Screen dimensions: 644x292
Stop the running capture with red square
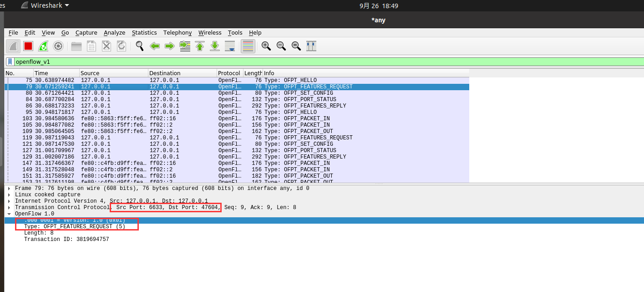click(x=28, y=46)
